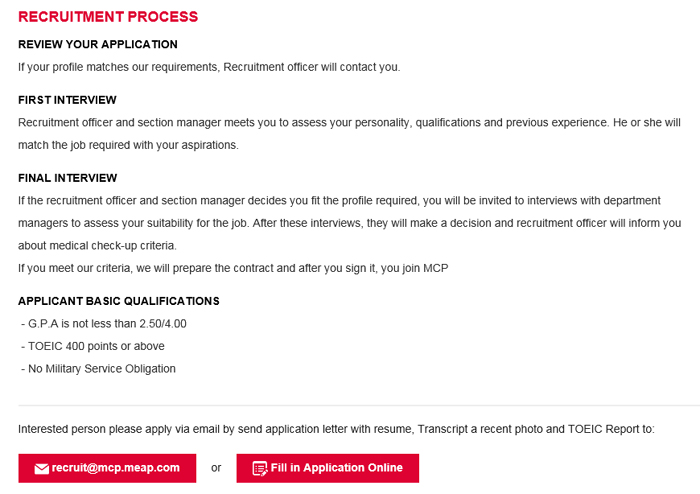The image size is (700, 494).
Task: Select the Review Your Application heading
Action: tap(98, 44)
